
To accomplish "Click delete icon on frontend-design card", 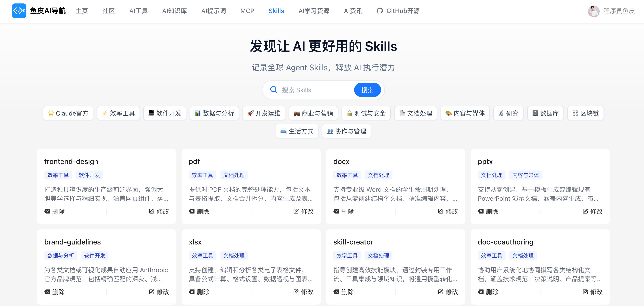I will click(x=47, y=211).
